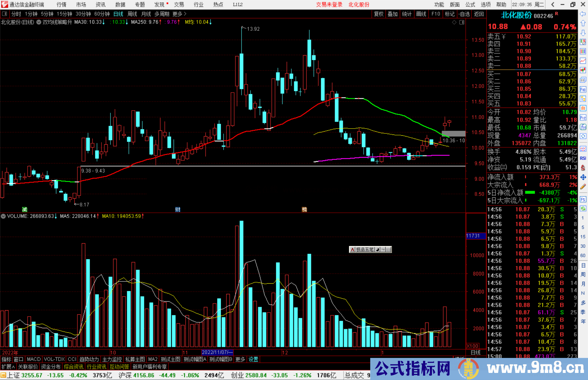Click the F12 sidebar icon

tap(583, 118)
